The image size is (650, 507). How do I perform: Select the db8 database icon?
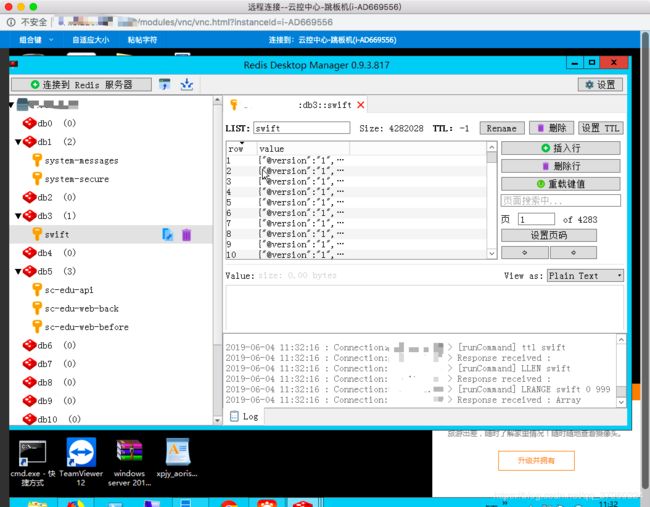tap(29, 382)
